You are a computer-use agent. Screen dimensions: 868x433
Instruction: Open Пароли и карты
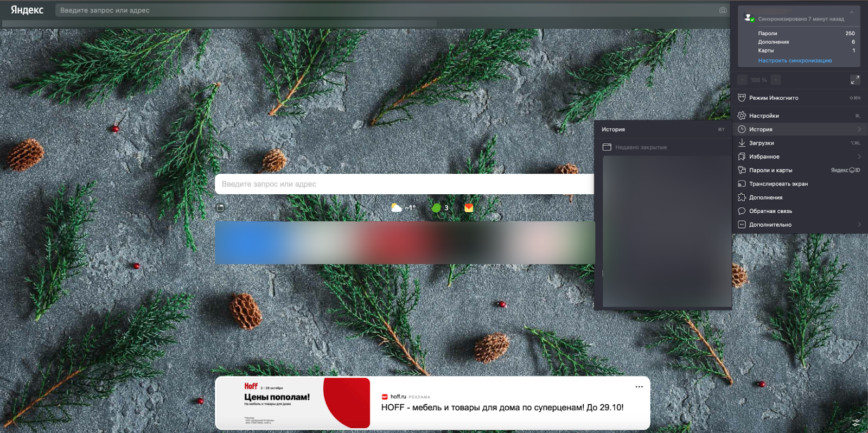(x=770, y=170)
